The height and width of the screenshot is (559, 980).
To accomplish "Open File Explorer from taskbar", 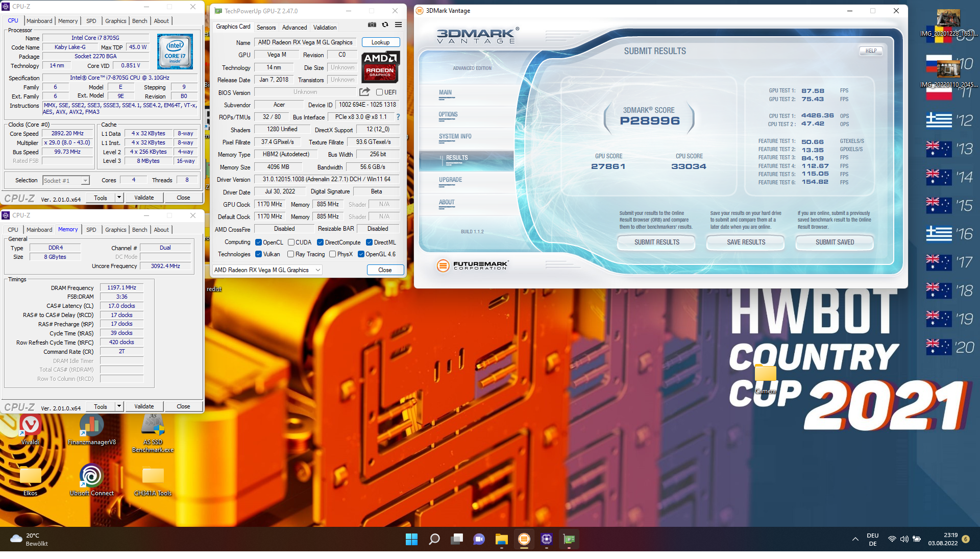I will [502, 539].
